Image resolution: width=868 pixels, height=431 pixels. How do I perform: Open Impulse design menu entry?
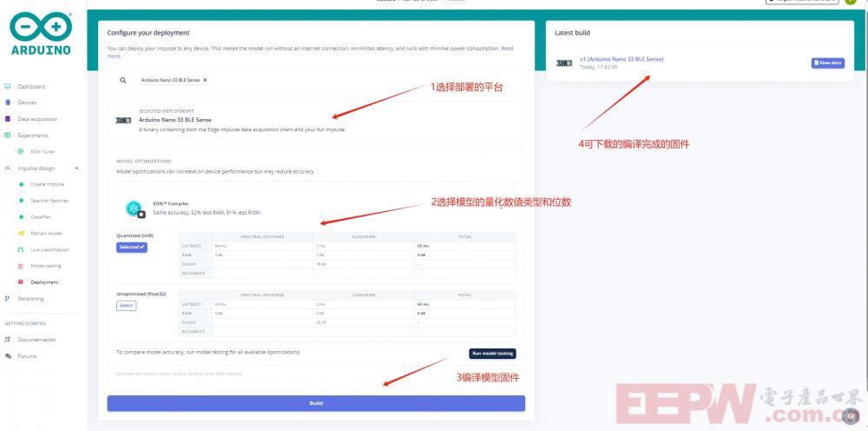[36, 168]
